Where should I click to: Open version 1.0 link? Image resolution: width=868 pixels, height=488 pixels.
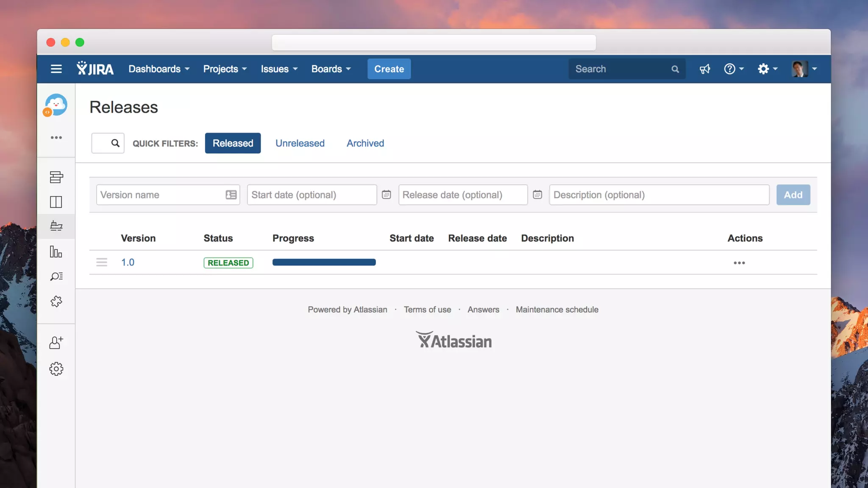[128, 262]
